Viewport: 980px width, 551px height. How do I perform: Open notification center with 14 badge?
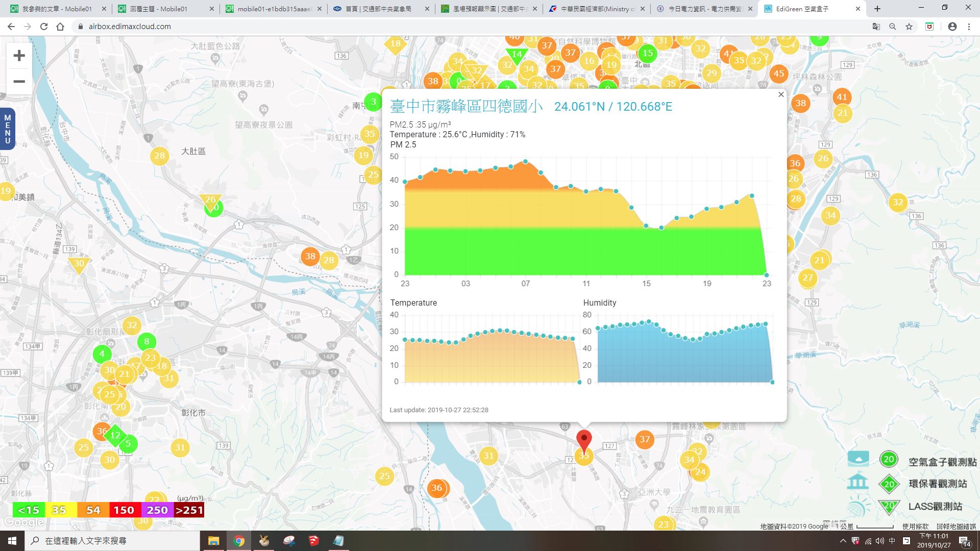point(964,542)
